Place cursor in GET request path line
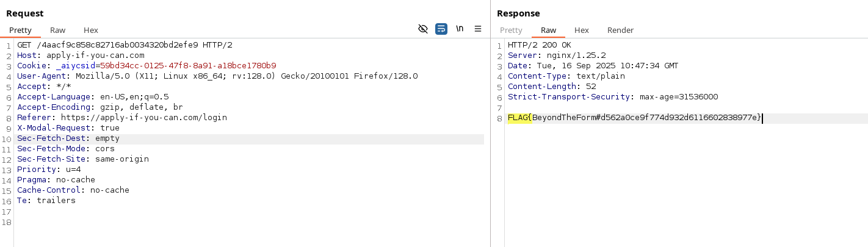The width and height of the screenshot is (868, 247). [122, 45]
